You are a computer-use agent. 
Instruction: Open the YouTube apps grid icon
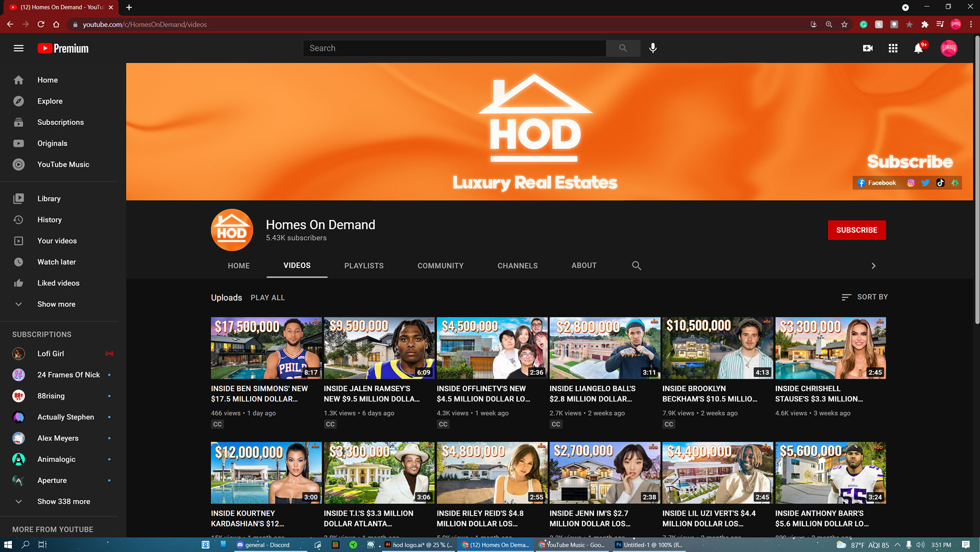pyautogui.click(x=893, y=48)
